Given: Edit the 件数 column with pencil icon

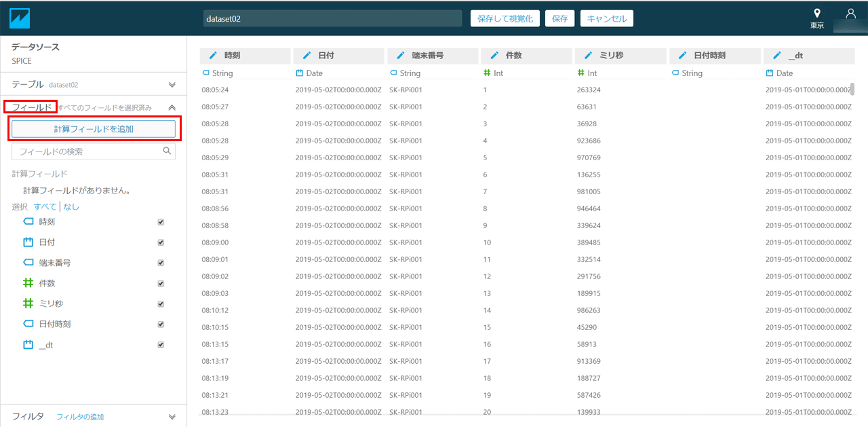Looking at the screenshot, I should [494, 56].
